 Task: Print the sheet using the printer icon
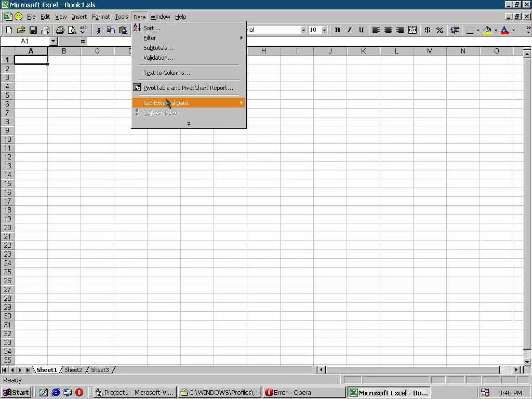[60, 30]
